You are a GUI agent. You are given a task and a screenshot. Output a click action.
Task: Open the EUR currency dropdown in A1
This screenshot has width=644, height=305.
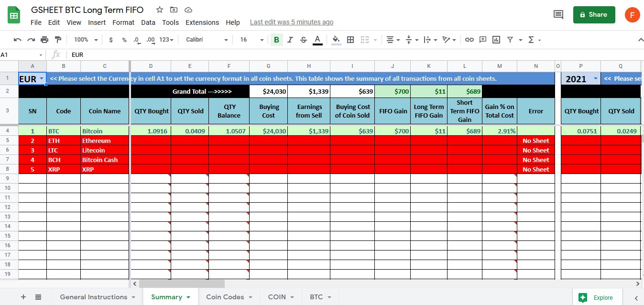[x=42, y=78]
